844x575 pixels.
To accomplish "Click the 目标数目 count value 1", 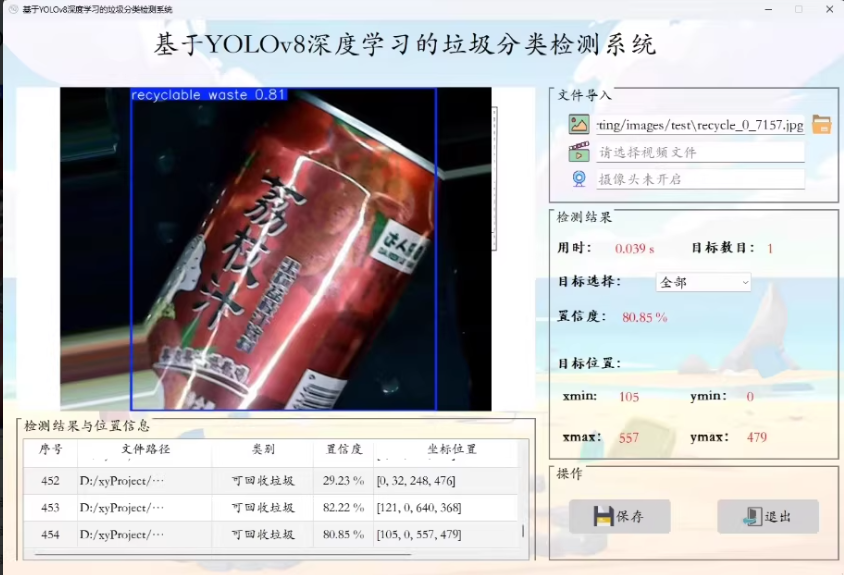I will 770,249.
